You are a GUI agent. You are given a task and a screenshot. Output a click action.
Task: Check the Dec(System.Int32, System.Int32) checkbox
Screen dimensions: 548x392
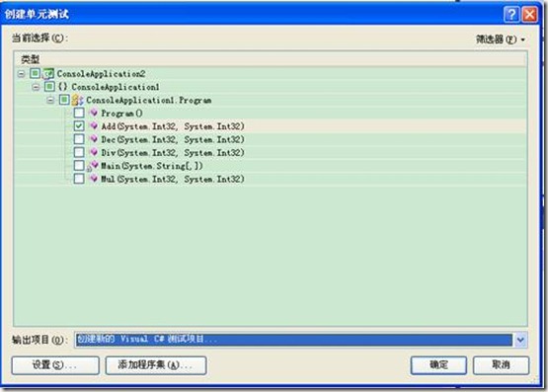tap(79, 139)
